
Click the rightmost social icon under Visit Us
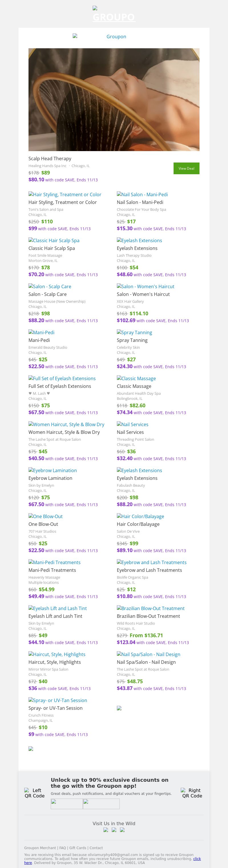click(x=122, y=830)
